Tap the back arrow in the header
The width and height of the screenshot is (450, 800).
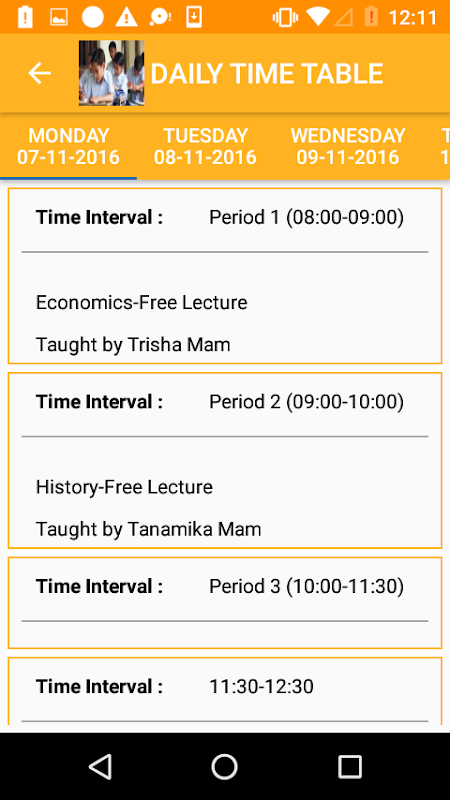pos(39,73)
